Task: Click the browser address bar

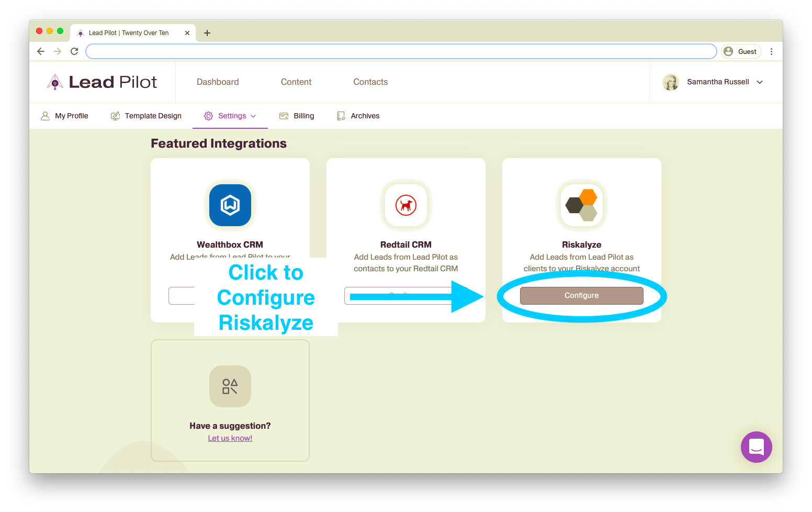Action: 401,51
